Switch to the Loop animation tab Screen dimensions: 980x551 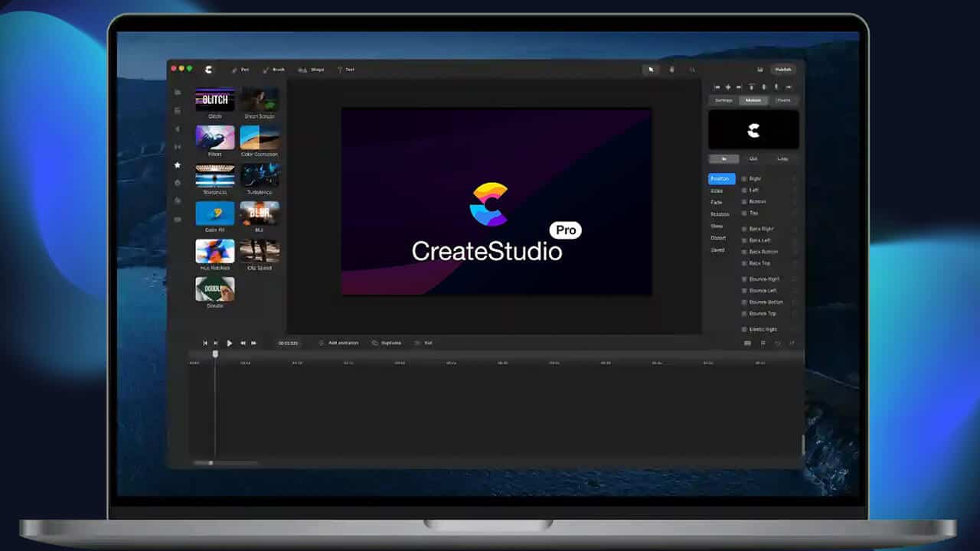point(782,159)
